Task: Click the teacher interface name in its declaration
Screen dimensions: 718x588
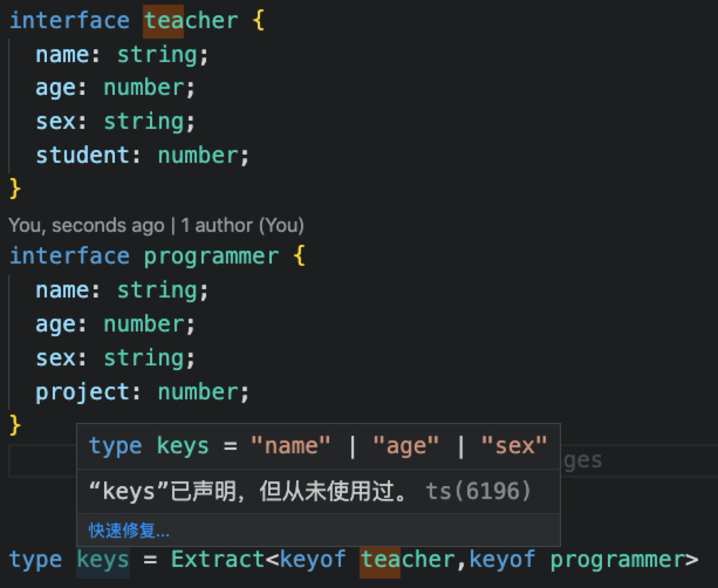Action: [191, 20]
